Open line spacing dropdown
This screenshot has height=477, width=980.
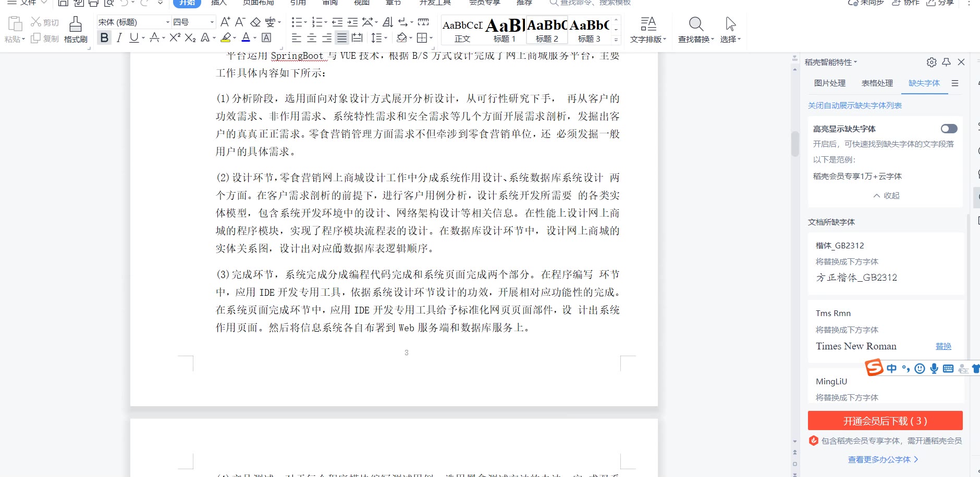coord(386,38)
